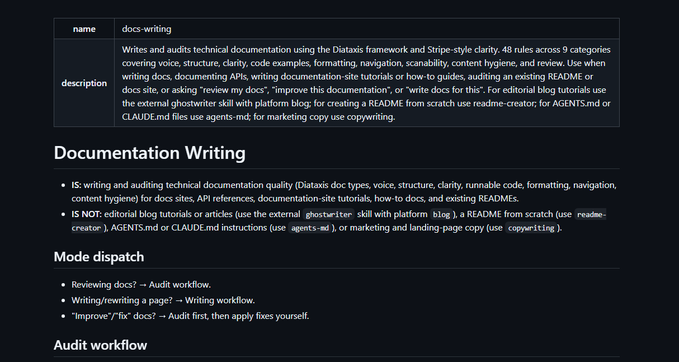The width and height of the screenshot is (679, 362).
Task: Click the description paragraph in the table
Action: pos(367,83)
